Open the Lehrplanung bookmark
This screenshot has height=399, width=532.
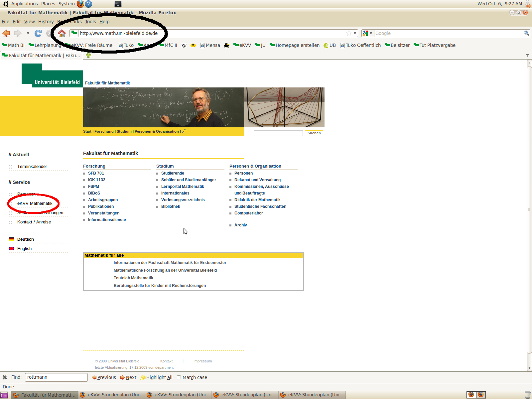[45, 45]
